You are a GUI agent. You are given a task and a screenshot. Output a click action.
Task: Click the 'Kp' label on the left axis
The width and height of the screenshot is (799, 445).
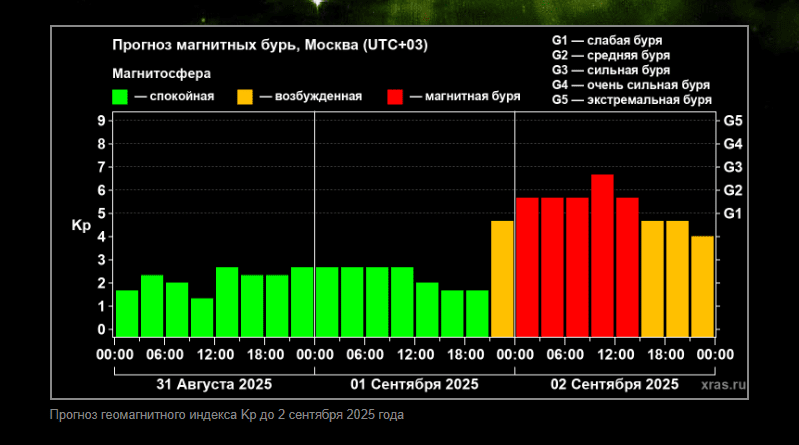pos(82,225)
